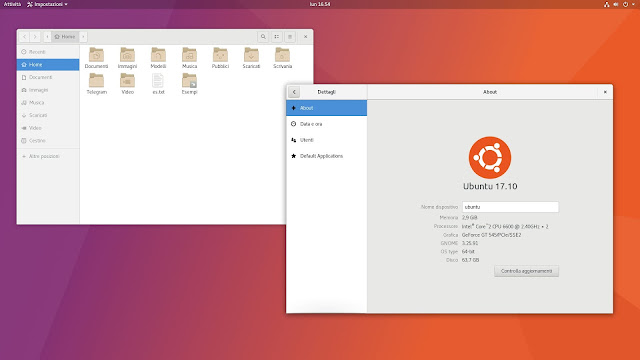
Task: Click the Grafica GeForce value text
Action: 491,235
